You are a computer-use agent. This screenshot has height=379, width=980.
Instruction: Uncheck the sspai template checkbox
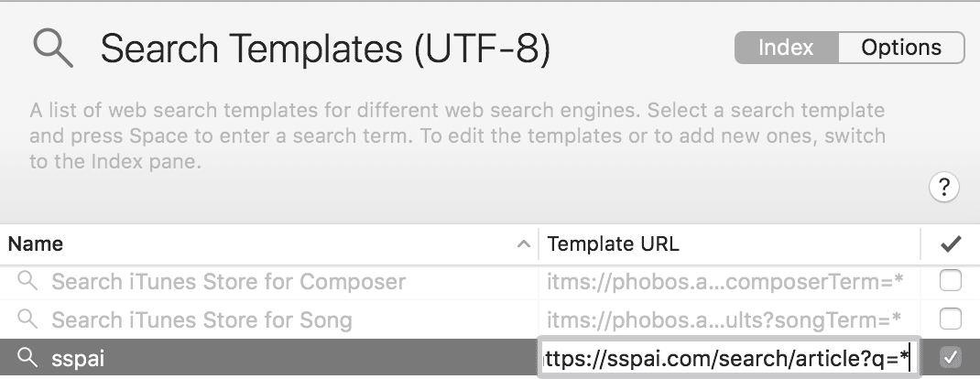pos(951,358)
